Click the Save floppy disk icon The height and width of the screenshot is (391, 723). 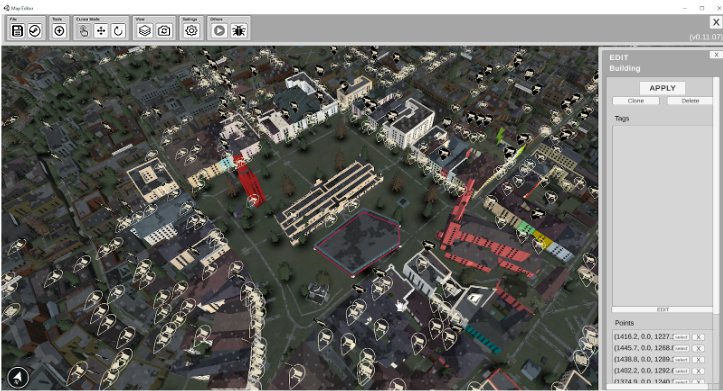click(18, 31)
